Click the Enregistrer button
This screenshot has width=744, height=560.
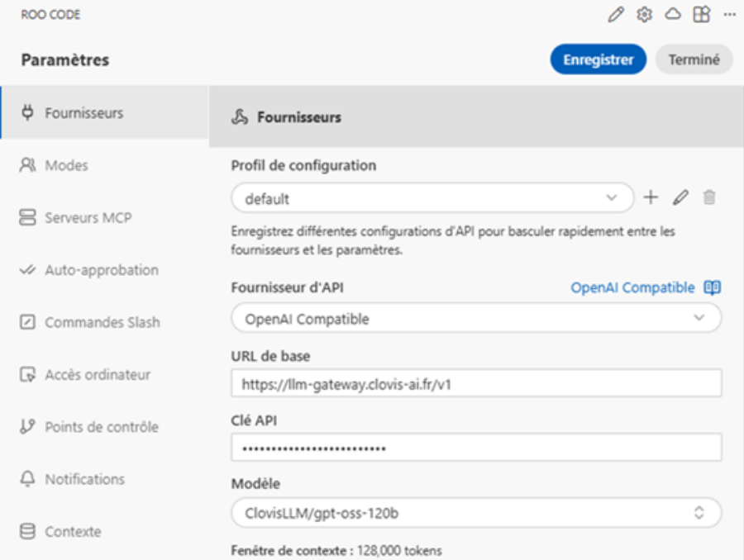coord(598,59)
